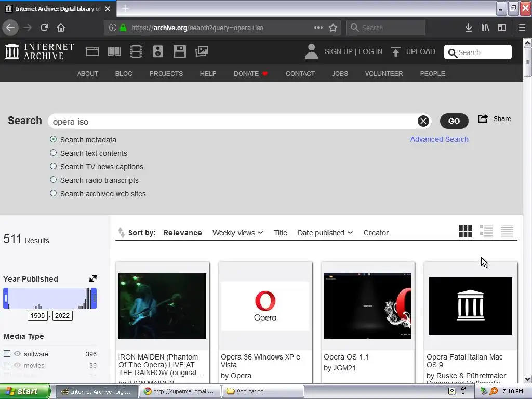
Task: Open the Date published sort dropdown
Action: [325, 233]
